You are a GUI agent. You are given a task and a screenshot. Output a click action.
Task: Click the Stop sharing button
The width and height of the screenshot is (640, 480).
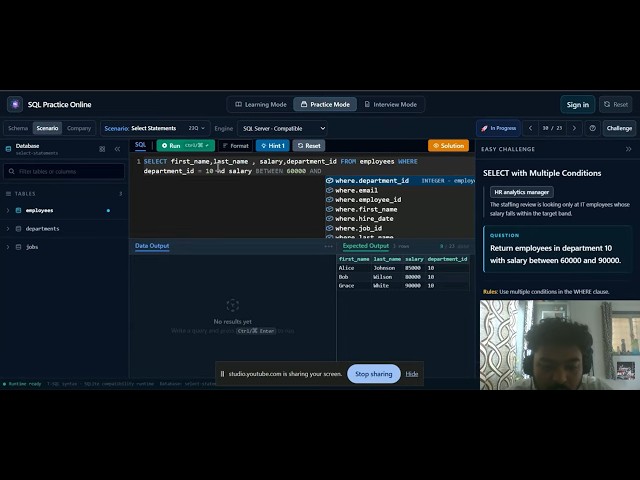373,374
